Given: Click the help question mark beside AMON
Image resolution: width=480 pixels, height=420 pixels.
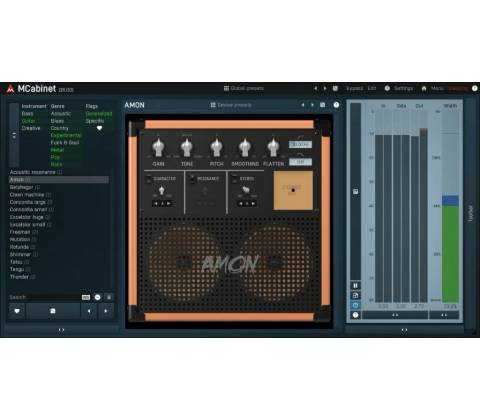Looking at the screenshot, I should (336, 105).
